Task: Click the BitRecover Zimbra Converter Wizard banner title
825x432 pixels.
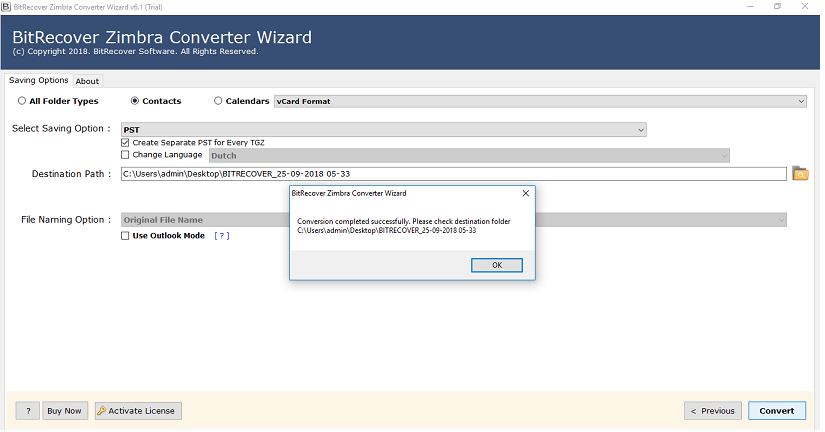Action: tap(162, 37)
